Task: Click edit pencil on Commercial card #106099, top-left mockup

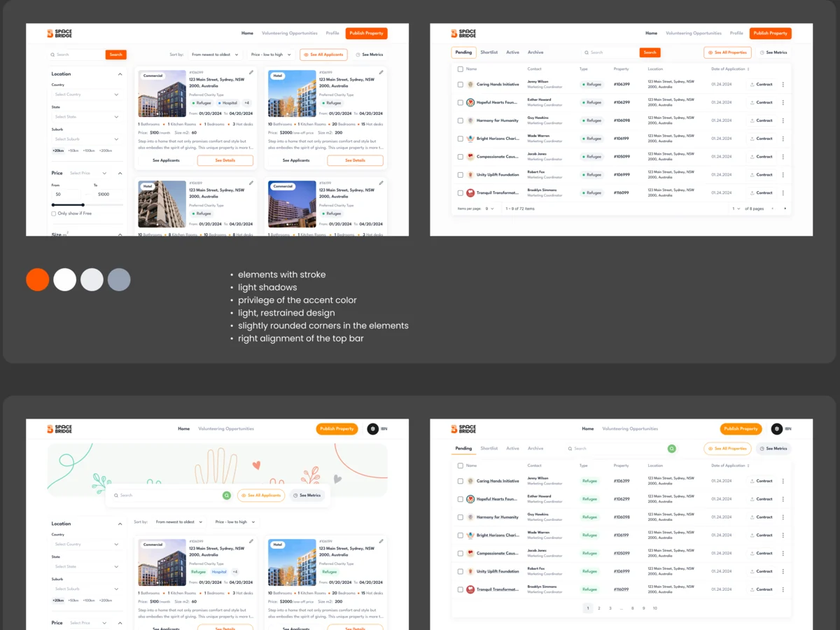Action: pyautogui.click(x=251, y=72)
